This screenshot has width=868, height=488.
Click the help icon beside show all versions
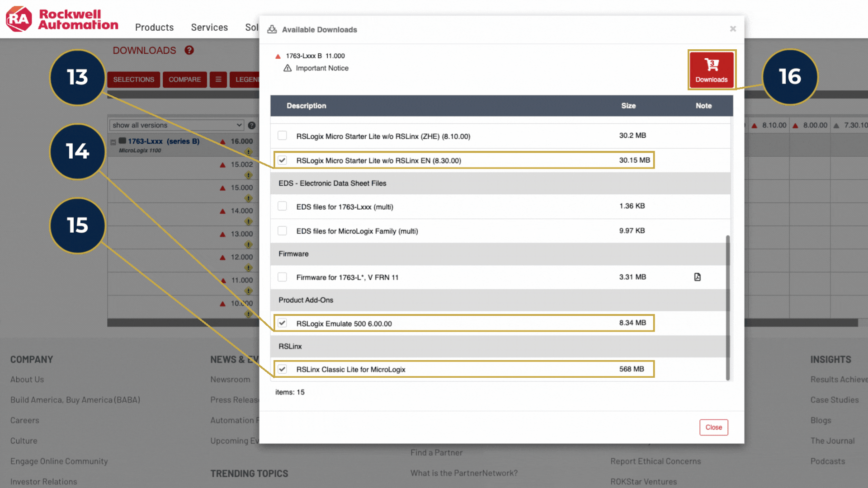tap(252, 125)
